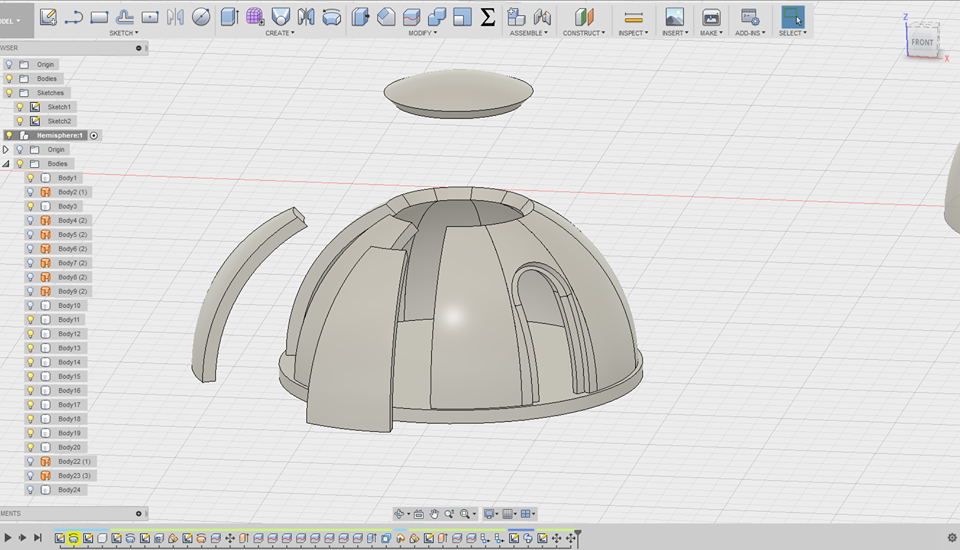Open Scripts and Add-Ins icon
960x550 pixels.
(750, 17)
